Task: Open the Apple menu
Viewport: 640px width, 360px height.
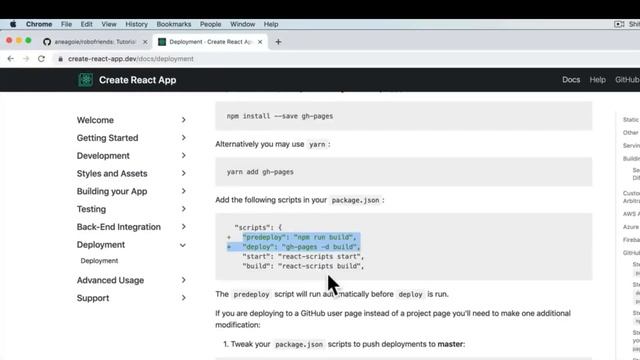Action: pyautogui.click(x=13, y=24)
